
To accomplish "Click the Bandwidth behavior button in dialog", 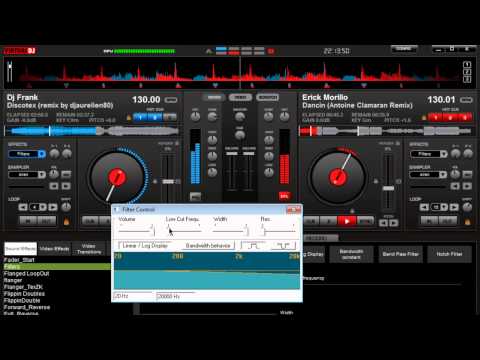I will coord(208,246).
